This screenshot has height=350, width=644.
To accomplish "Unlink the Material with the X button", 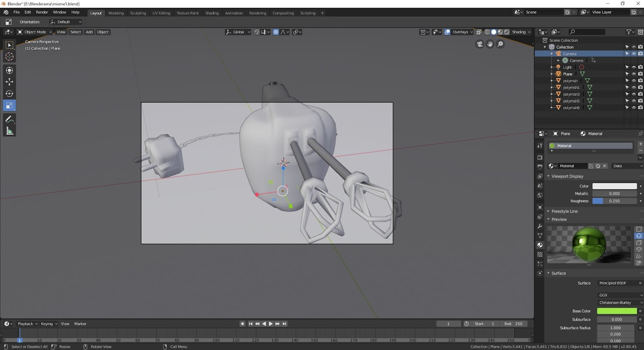I will (604, 166).
